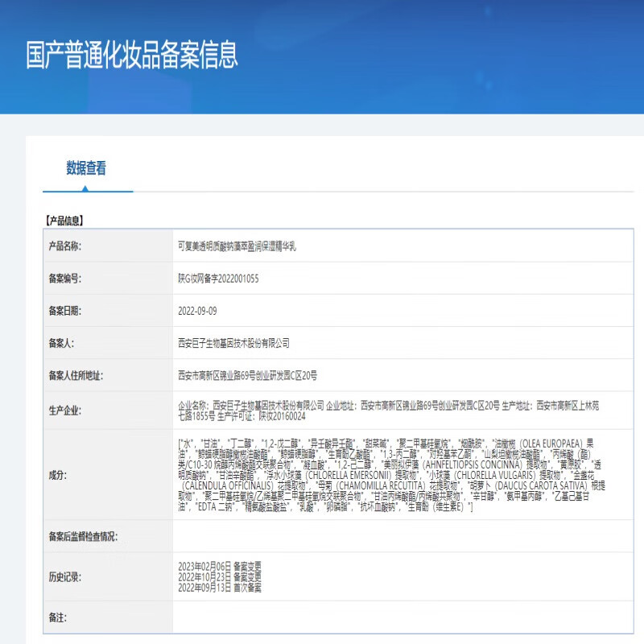Image resolution: width=644 pixels, height=644 pixels.
Task: Switch to the 数据查看 tab
Action: click(85, 169)
